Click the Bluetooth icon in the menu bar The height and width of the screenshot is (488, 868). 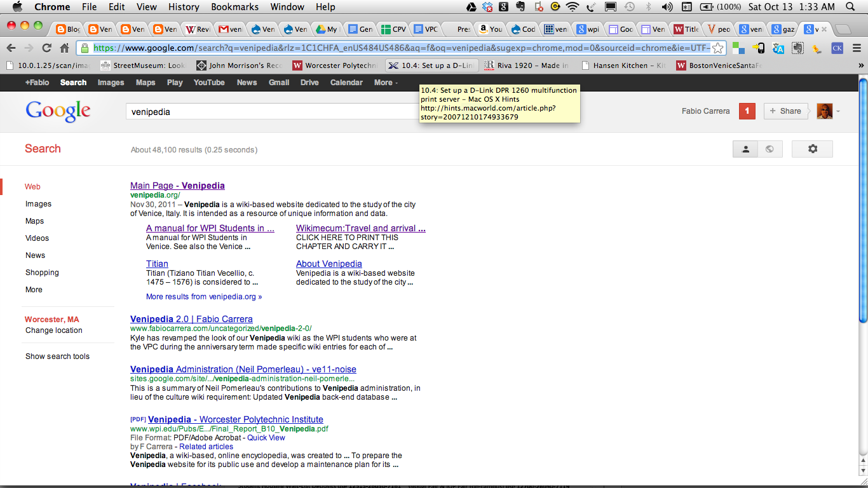pyautogui.click(x=649, y=7)
